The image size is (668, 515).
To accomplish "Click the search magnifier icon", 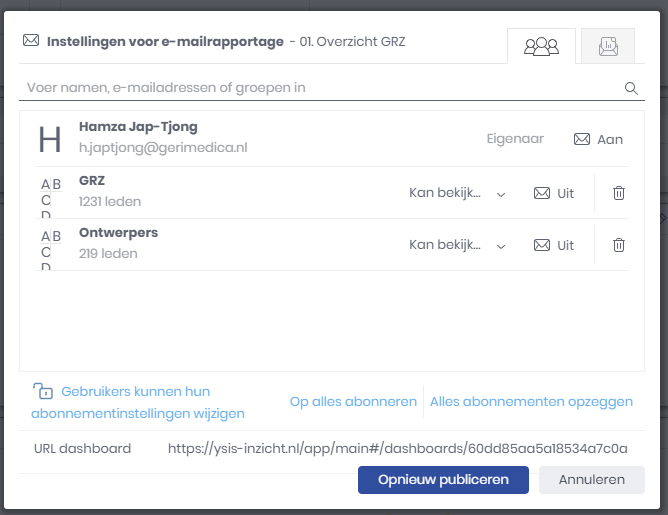I will point(631,88).
